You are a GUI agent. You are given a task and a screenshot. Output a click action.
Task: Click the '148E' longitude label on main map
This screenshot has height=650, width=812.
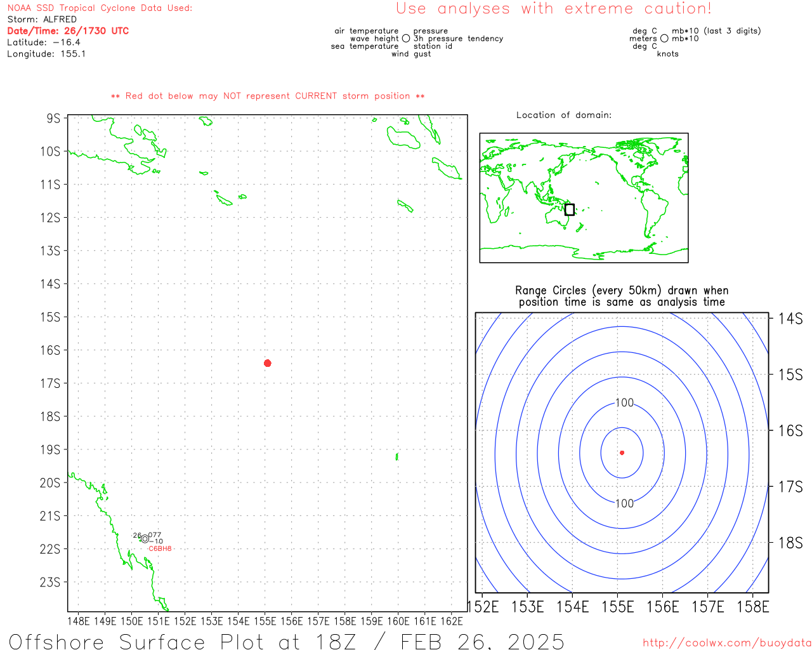tap(78, 621)
